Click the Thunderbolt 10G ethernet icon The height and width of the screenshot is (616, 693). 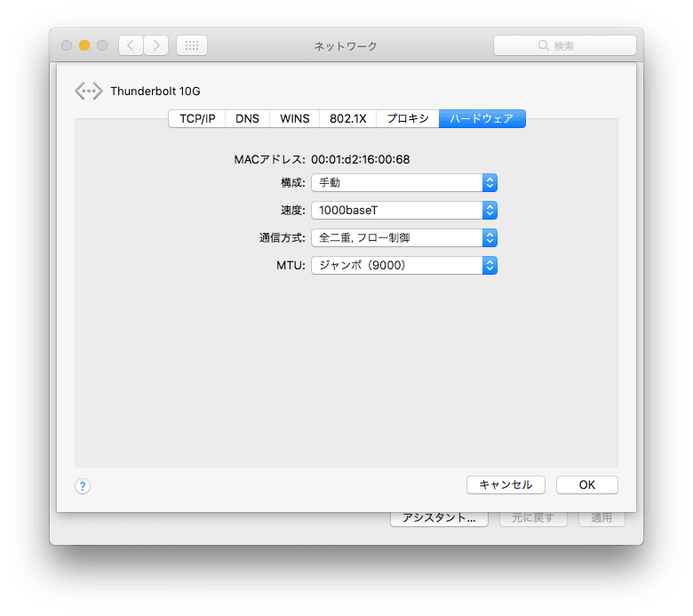[x=88, y=91]
